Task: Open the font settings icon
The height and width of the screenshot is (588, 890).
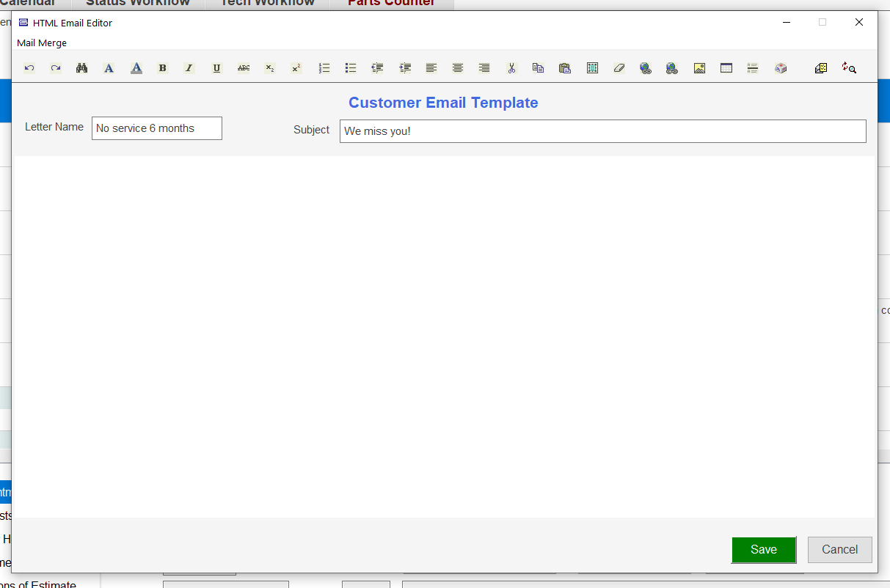Action: pyautogui.click(x=109, y=68)
